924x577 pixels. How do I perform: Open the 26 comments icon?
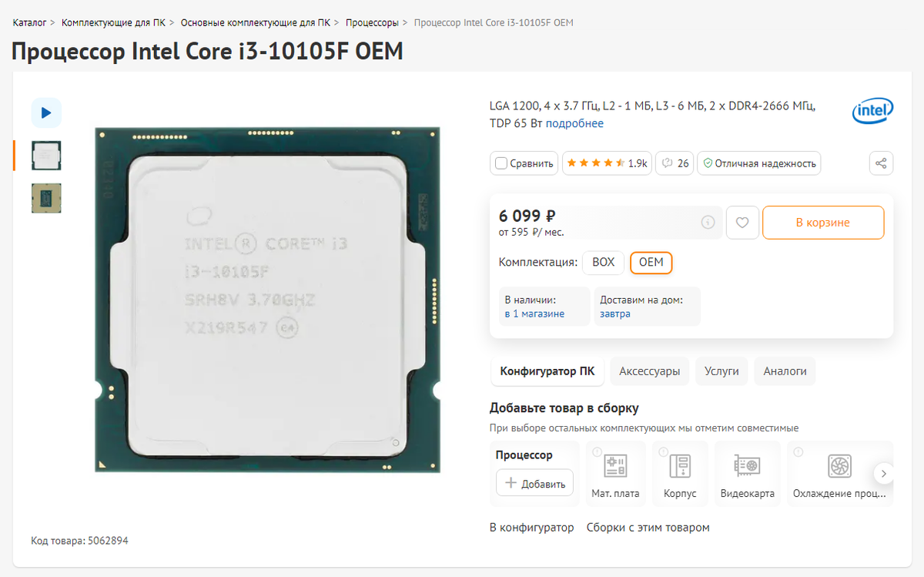[x=675, y=163]
